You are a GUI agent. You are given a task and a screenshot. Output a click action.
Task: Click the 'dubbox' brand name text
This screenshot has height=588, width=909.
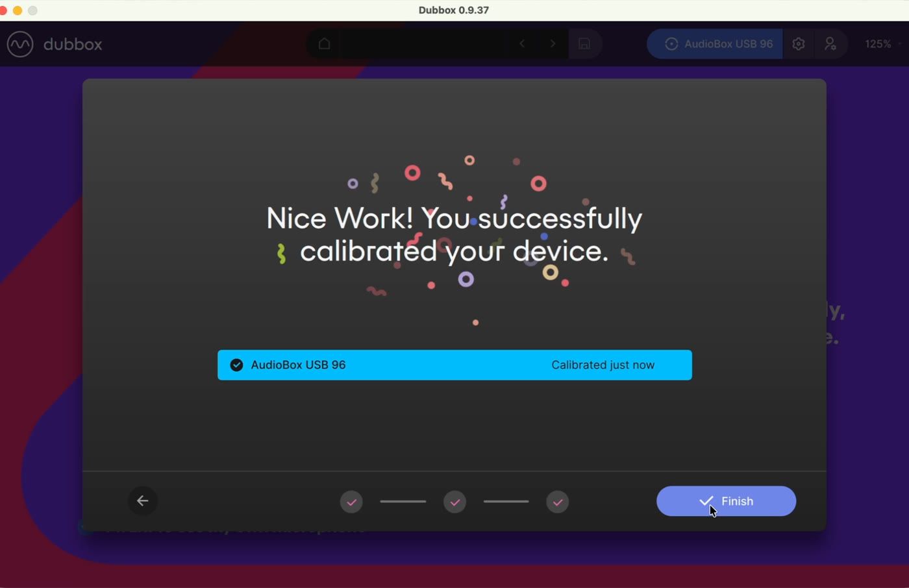coord(73,44)
